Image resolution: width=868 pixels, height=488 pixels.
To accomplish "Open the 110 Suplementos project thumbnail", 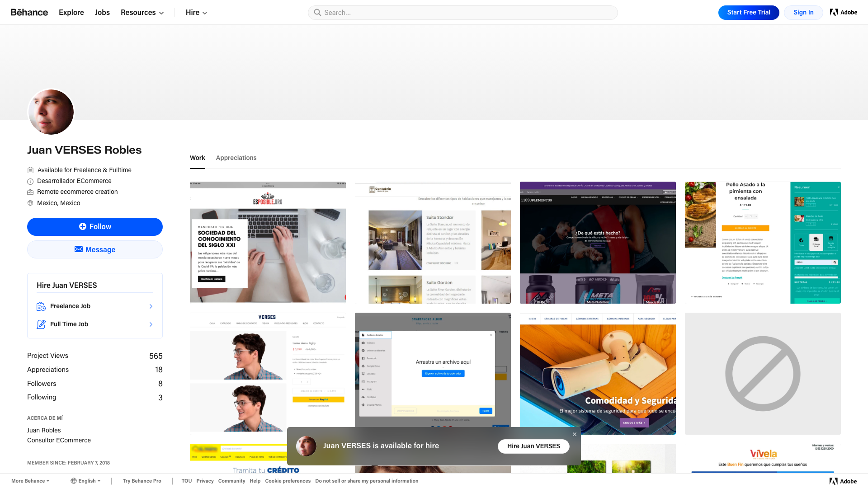I will click(x=598, y=243).
